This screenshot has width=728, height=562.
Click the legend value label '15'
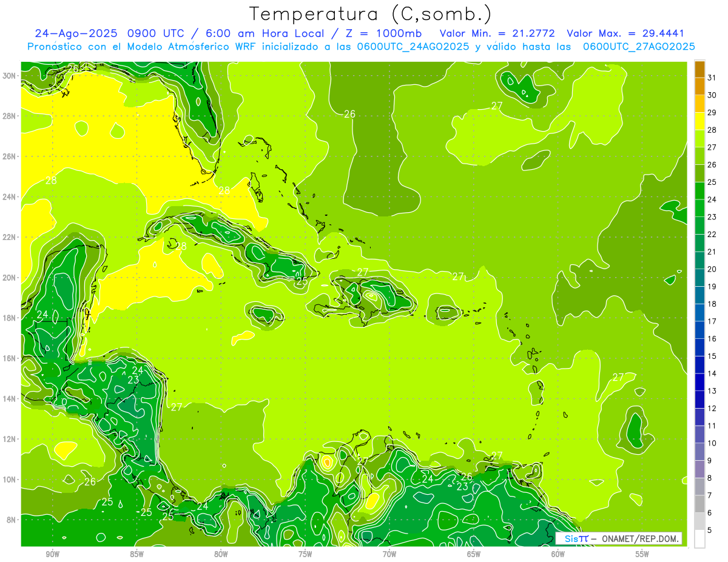712,356
